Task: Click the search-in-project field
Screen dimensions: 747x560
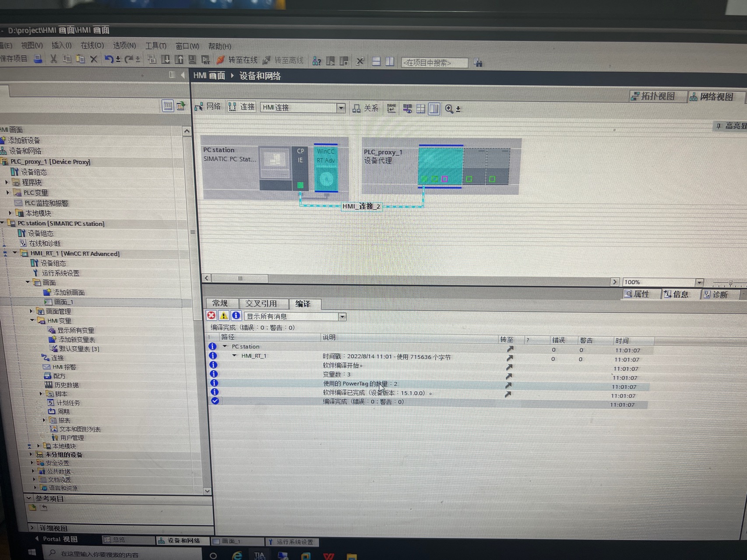Action: [x=434, y=63]
